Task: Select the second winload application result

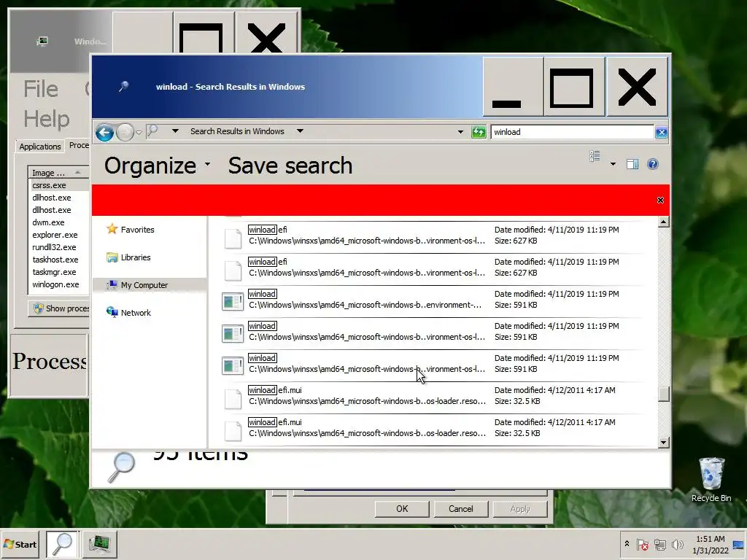Action: tap(433, 333)
